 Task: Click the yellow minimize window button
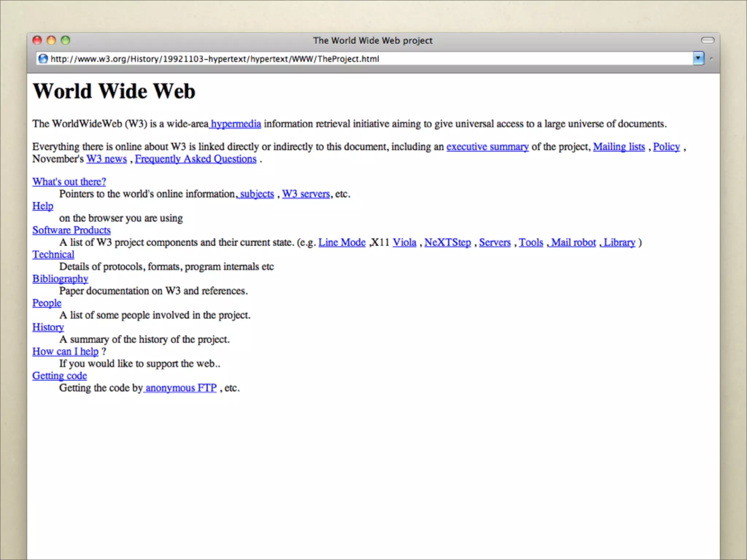(x=51, y=40)
